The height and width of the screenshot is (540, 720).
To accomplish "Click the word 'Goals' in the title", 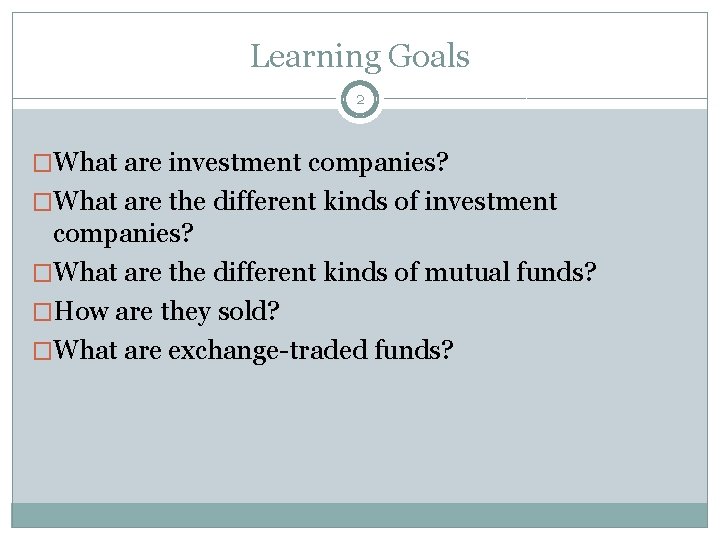I will tap(426, 57).
